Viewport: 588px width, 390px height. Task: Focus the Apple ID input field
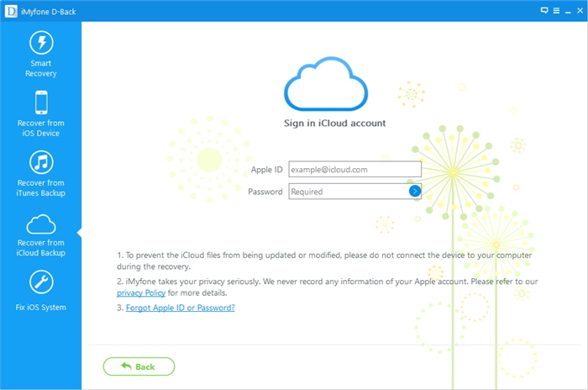tap(354, 170)
